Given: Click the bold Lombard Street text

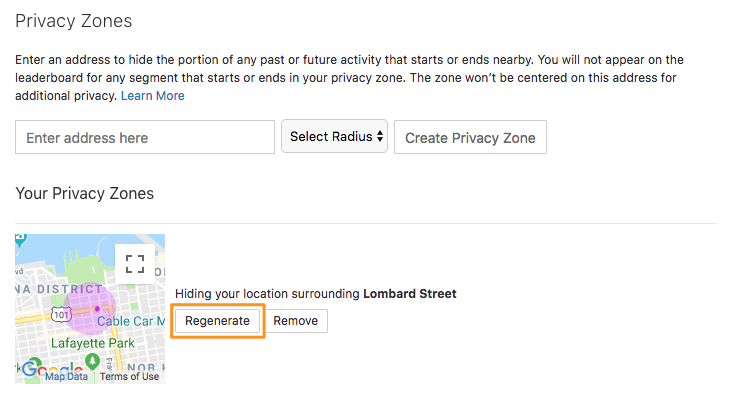Looking at the screenshot, I should pyautogui.click(x=410, y=294).
